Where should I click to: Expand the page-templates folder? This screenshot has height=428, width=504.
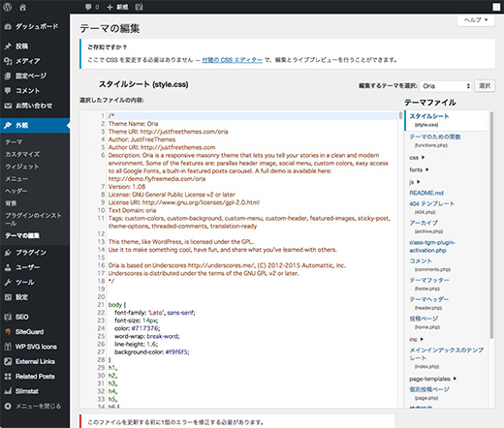pos(433,379)
